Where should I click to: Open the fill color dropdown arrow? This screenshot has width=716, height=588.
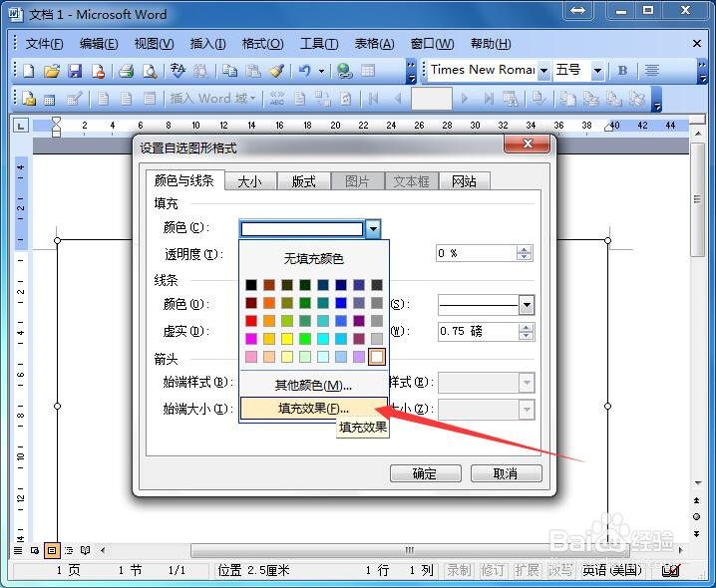(x=373, y=228)
